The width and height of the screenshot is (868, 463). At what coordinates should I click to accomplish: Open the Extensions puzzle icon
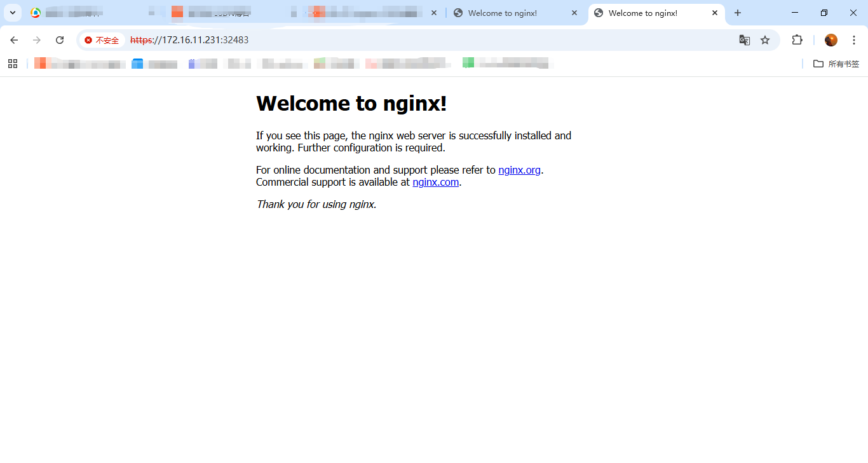[797, 40]
